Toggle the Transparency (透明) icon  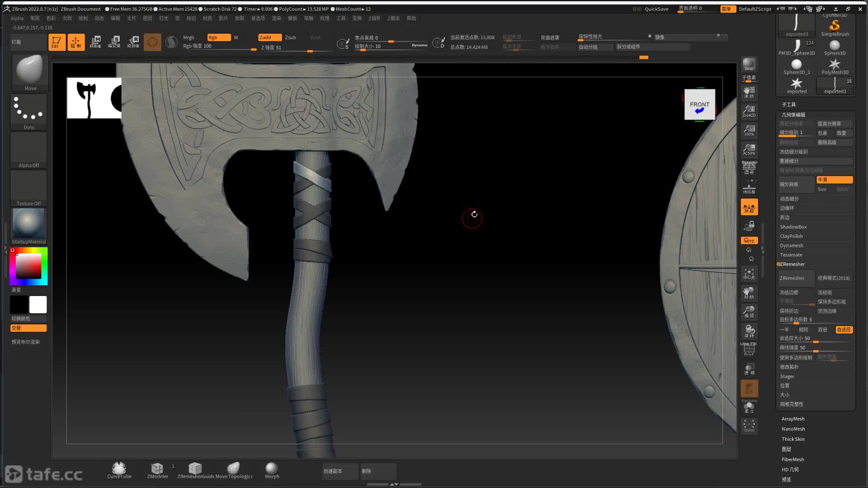[749, 369]
